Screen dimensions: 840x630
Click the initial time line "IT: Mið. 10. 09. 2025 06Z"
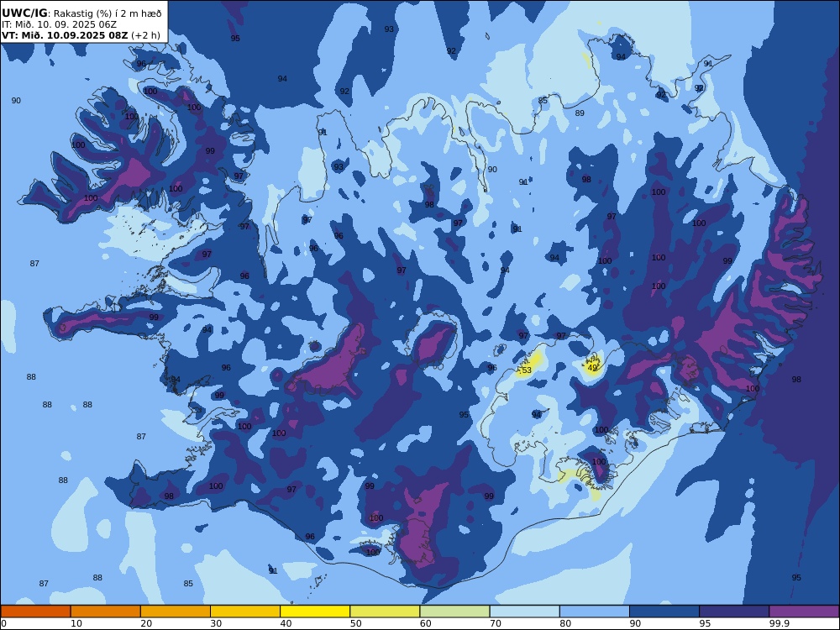click(x=59, y=24)
